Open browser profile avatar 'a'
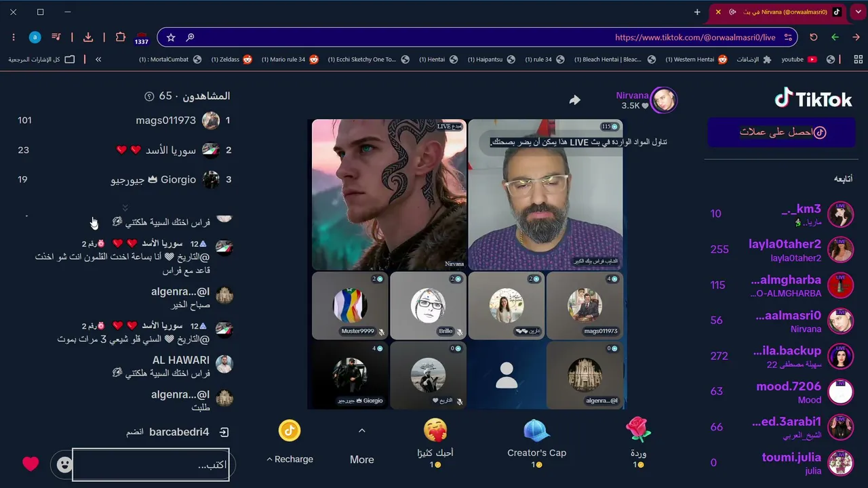 (35, 37)
